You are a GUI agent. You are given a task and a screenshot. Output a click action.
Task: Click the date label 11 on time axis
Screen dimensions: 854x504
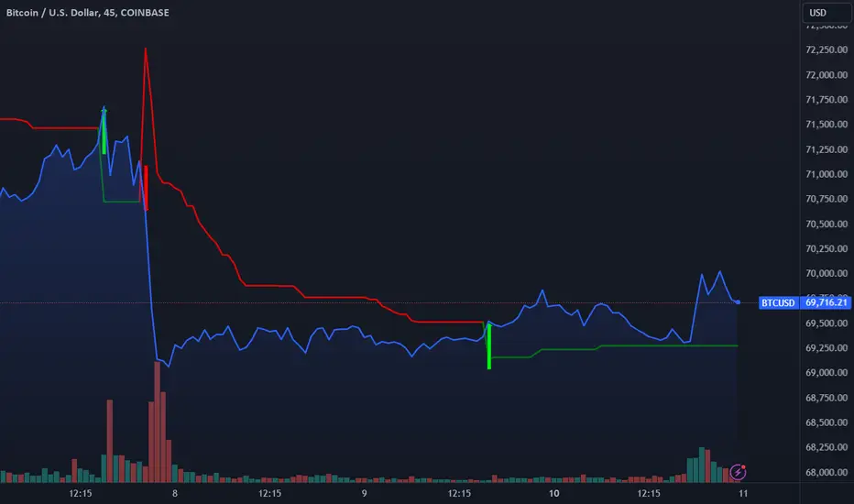[x=743, y=493]
